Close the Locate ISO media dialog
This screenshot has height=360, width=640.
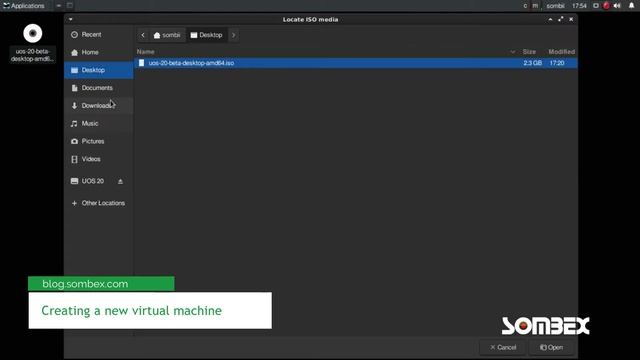571,19
